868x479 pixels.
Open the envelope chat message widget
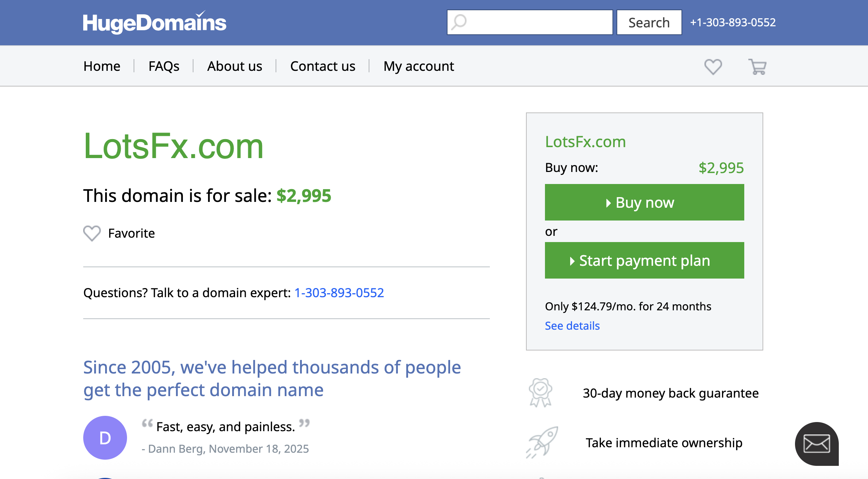point(817,444)
